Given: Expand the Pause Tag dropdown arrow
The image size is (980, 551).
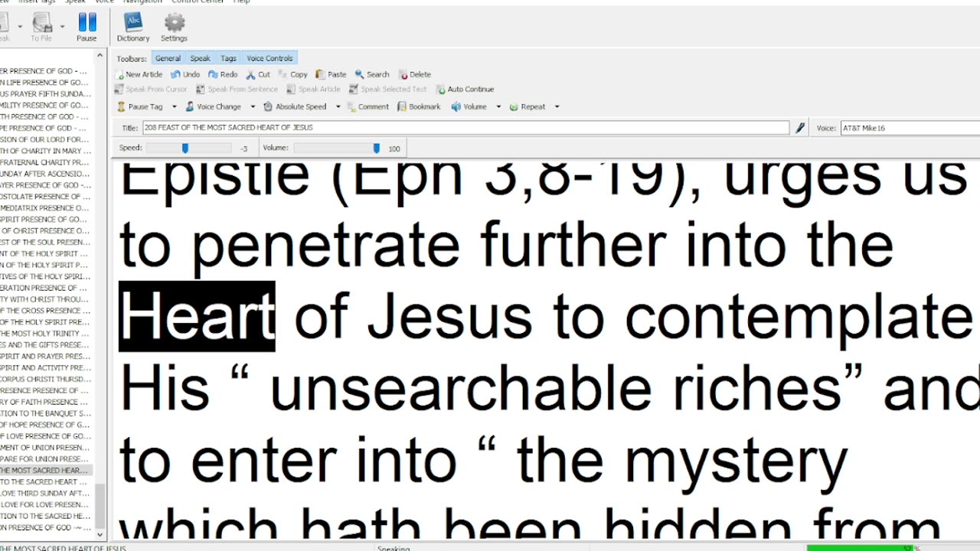Looking at the screenshot, I should tap(174, 107).
